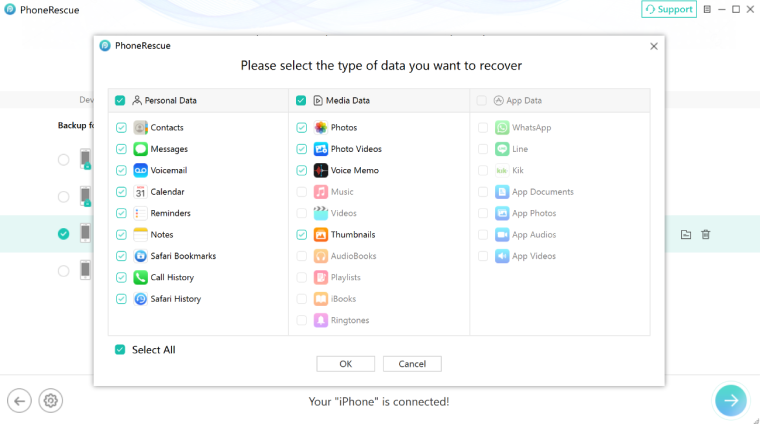Click the Voicemail icon
760x428 pixels.
pos(141,170)
